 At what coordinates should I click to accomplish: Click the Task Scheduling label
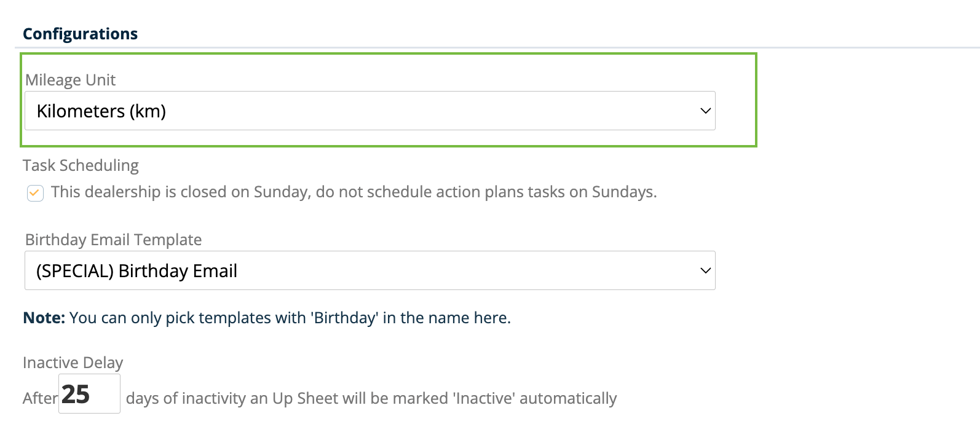tap(81, 165)
